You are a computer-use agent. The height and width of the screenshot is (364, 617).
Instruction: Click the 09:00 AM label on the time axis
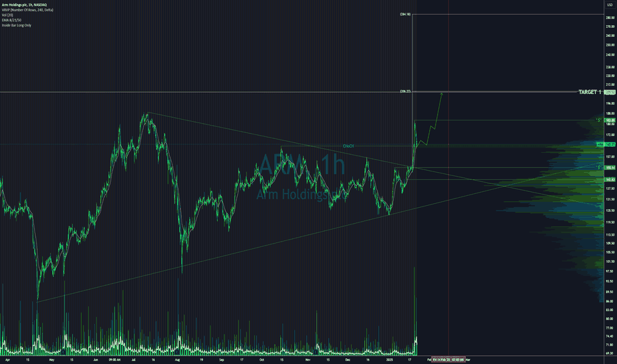(115, 359)
